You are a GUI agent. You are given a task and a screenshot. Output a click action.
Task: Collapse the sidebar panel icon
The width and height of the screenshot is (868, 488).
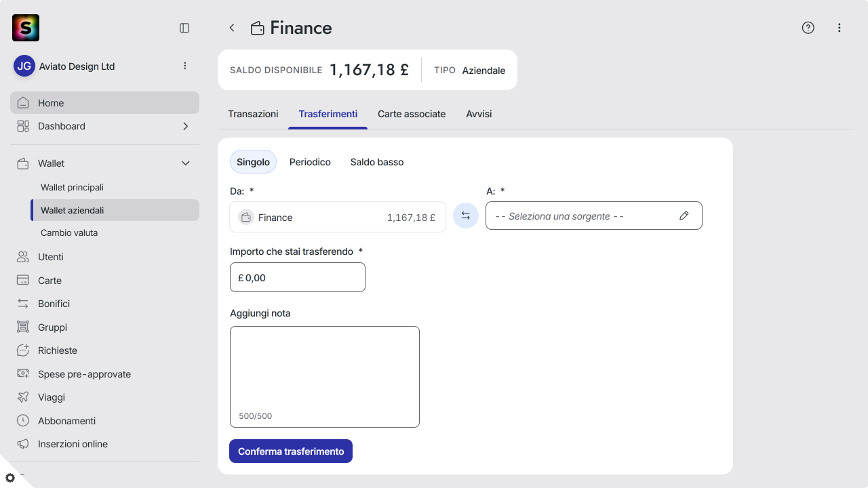coord(184,28)
